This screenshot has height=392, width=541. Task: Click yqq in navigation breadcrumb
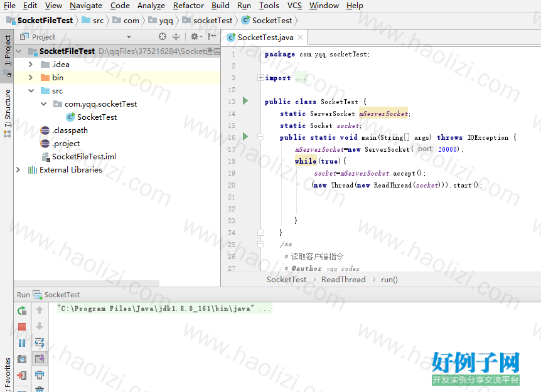(161, 21)
